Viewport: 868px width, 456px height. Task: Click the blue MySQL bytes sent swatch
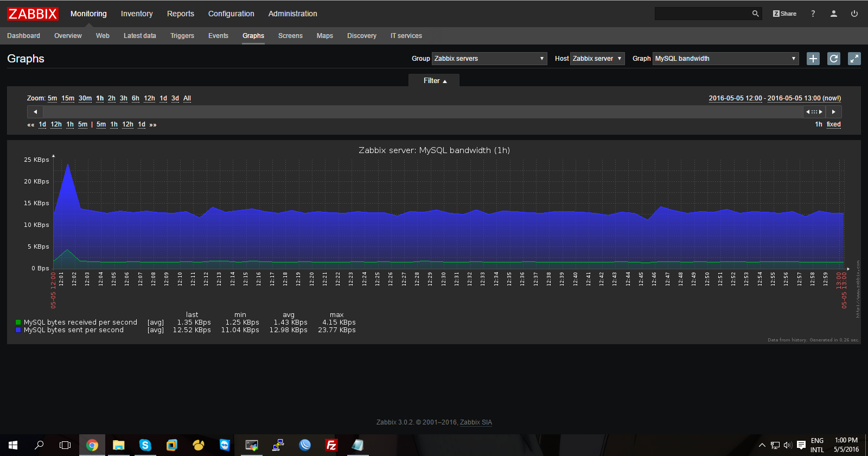(x=18, y=330)
